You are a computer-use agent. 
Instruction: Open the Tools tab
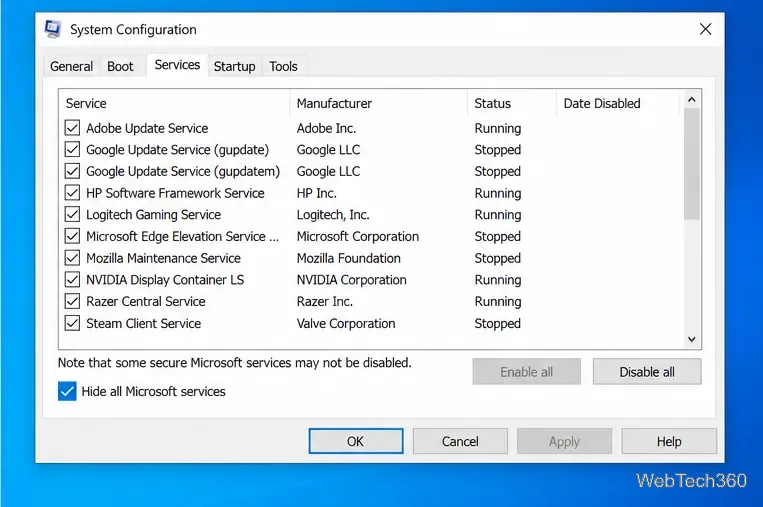tap(283, 66)
